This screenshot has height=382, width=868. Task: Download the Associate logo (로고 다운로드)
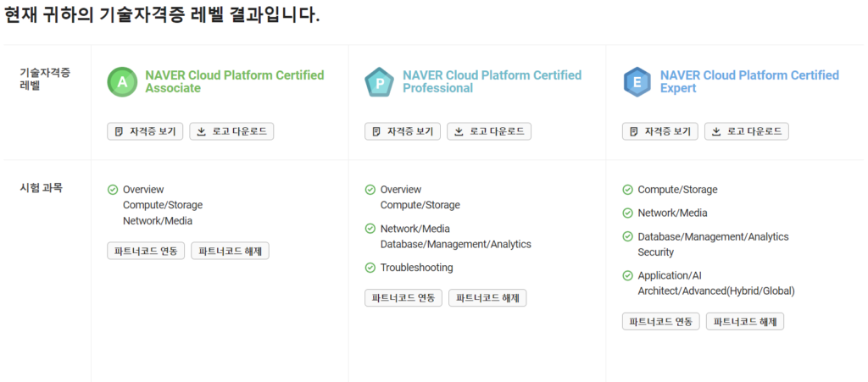click(x=232, y=131)
